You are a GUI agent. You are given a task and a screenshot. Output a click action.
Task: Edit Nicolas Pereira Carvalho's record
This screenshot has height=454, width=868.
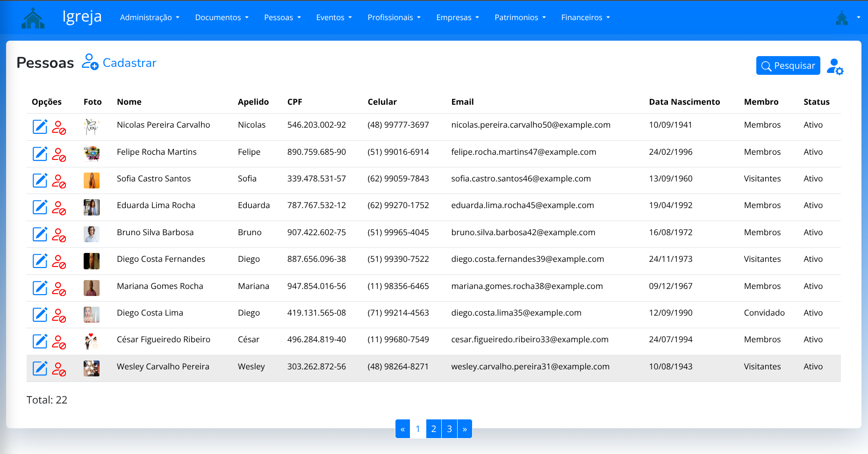click(x=40, y=126)
